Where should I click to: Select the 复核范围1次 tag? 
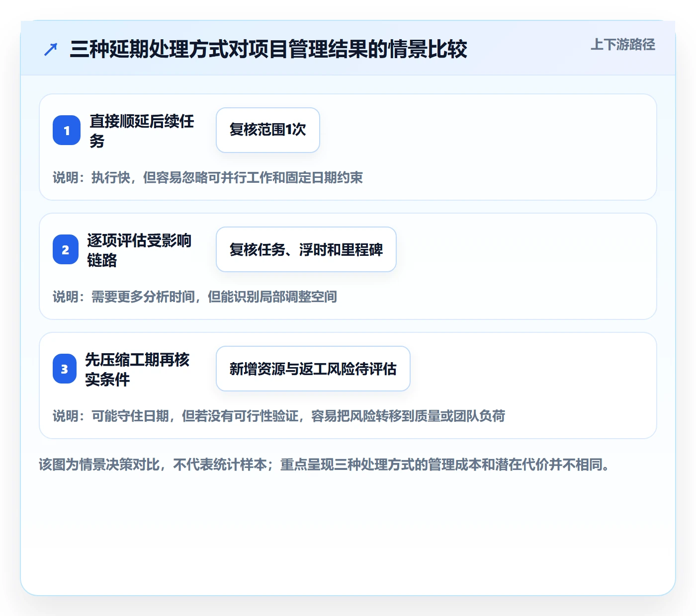(x=268, y=130)
